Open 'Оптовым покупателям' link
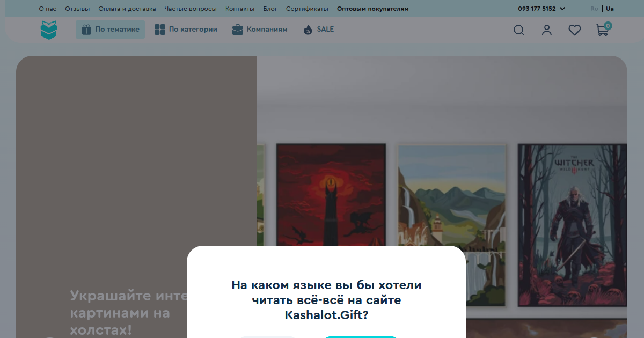The width and height of the screenshot is (644, 338). [372, 9]
